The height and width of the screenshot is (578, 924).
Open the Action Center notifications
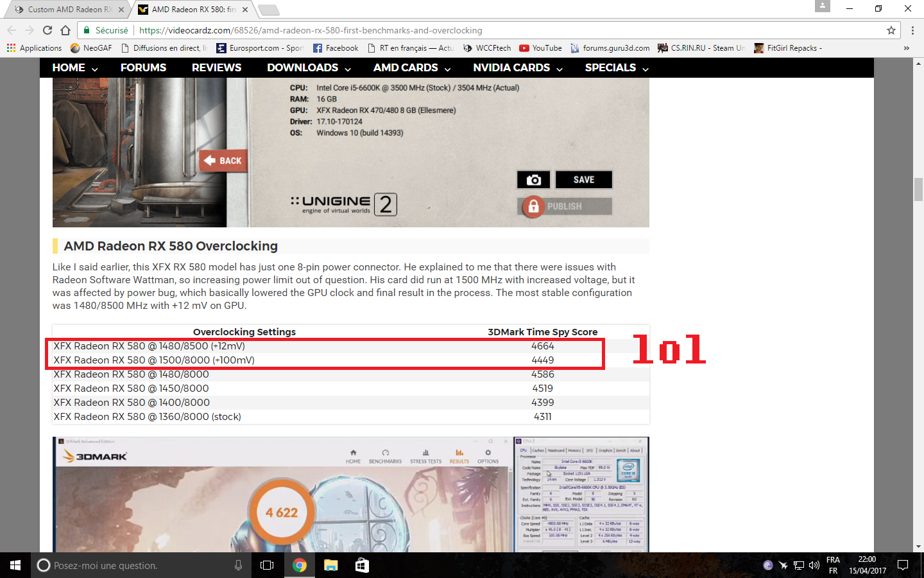903,565
